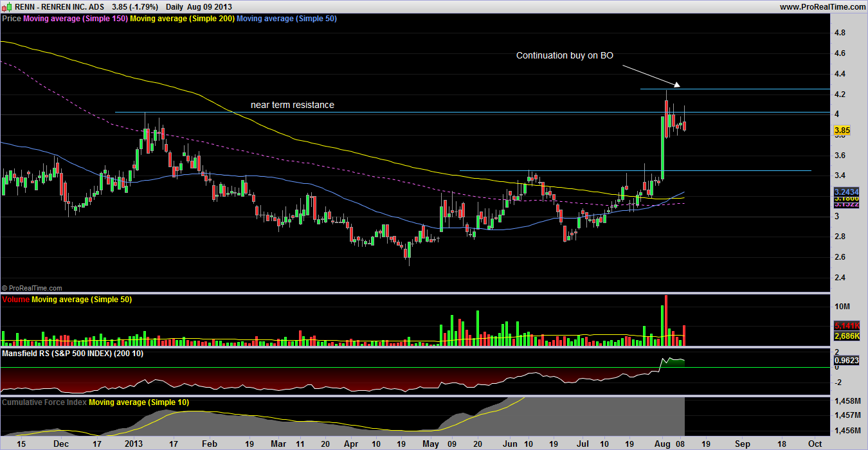Open the Mansfield RS (S&P 500 INDEX) label
This screenshot has width=868, height=450.
click(73, 354)
